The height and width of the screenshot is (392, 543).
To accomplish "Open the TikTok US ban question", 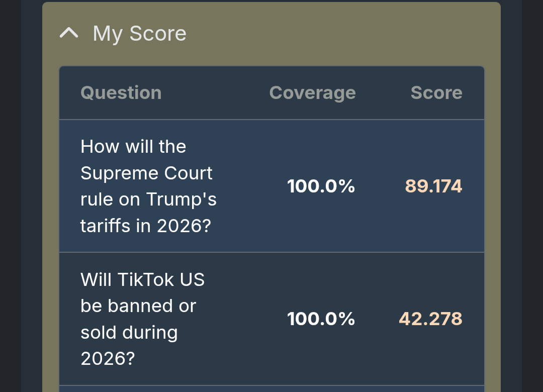I will [142, 319].
